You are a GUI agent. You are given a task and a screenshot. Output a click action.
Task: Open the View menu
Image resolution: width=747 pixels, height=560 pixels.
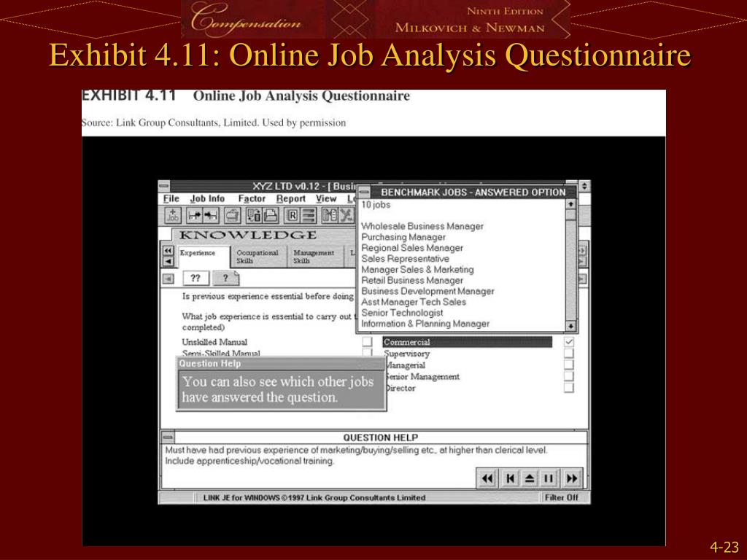326,198
